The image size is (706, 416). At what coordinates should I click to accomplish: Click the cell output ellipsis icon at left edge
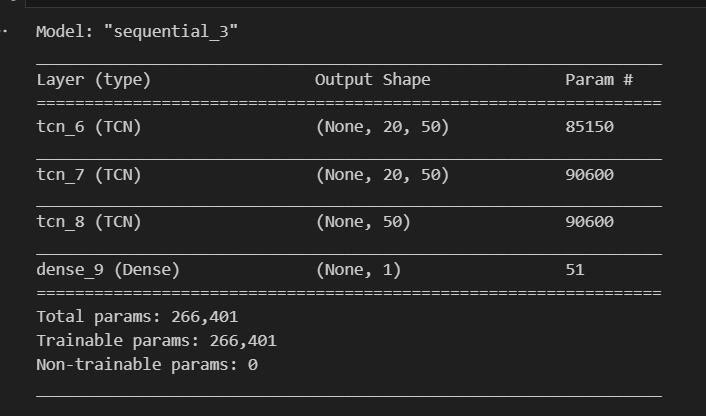[4, 31]
